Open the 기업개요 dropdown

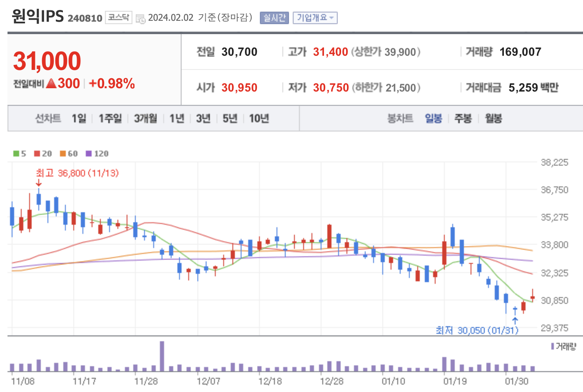tap(315, 18)
